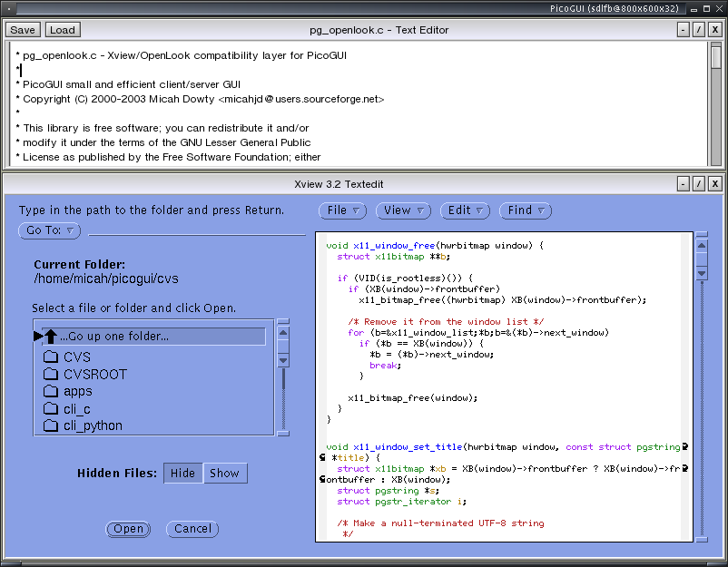Click the /home/micah/picogui/cvs path text

coord(106,279)
